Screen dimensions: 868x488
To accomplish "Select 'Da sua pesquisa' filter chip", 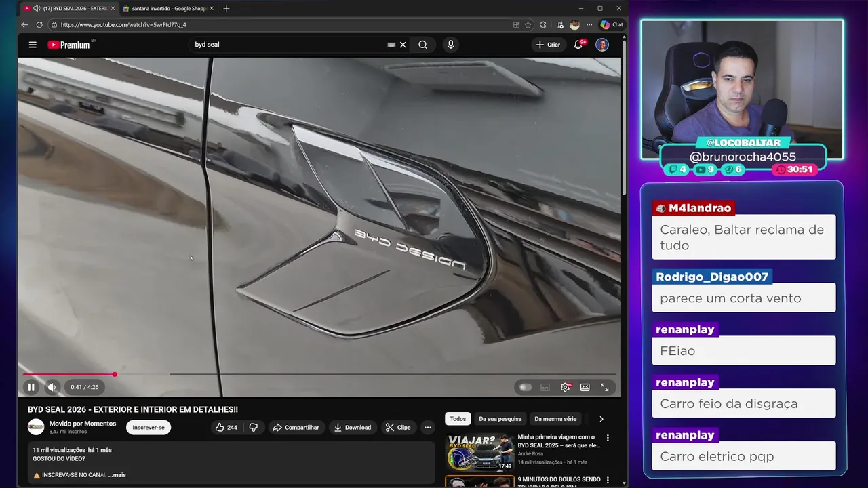I will (500, 419).
